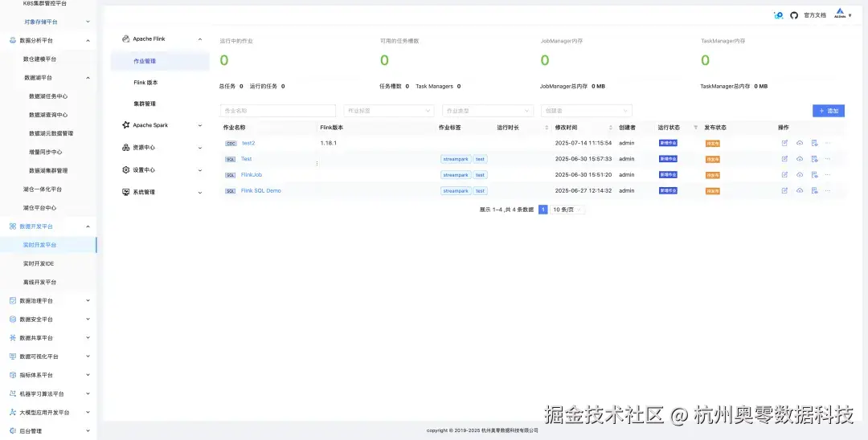Image resolution: width=868 pixels, height=440 pixels.
Task: Click the cloud publish icon for FlinkJob row
Action: (800, 175)
